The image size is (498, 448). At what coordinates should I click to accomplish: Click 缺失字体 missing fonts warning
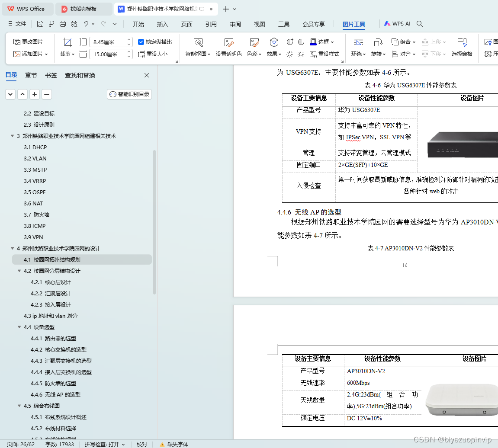174,444
